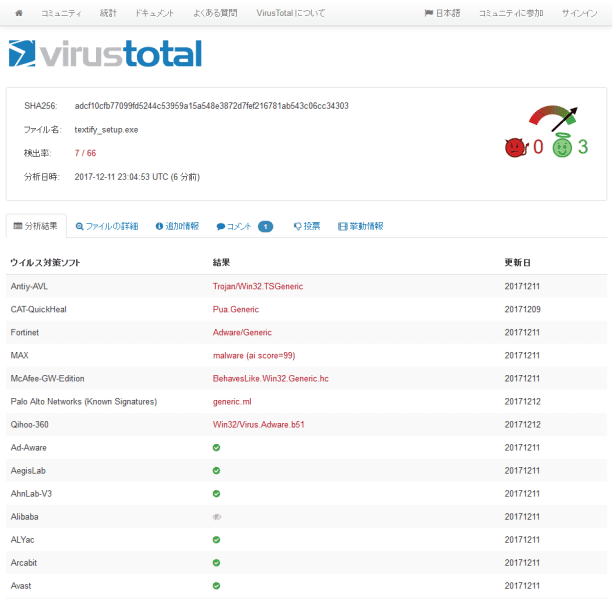613x599 pixels.
Task: Click the Trojan/Win32.TSGeneric result
Action: coord(258,286)
